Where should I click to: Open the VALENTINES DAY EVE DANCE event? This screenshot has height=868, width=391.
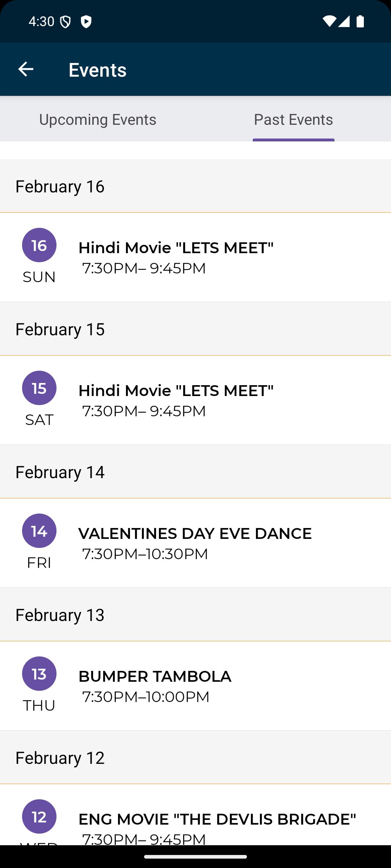pos(195,543)
